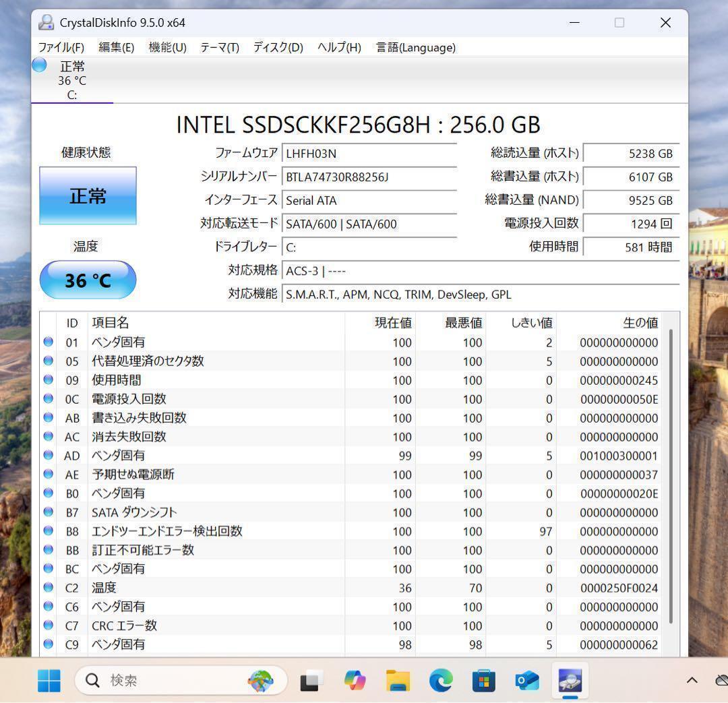The height and width of the screenshot is (703, 728).
Task: Click the status icon for row 01
Action: pyautogui.click(x=49, y=342)
